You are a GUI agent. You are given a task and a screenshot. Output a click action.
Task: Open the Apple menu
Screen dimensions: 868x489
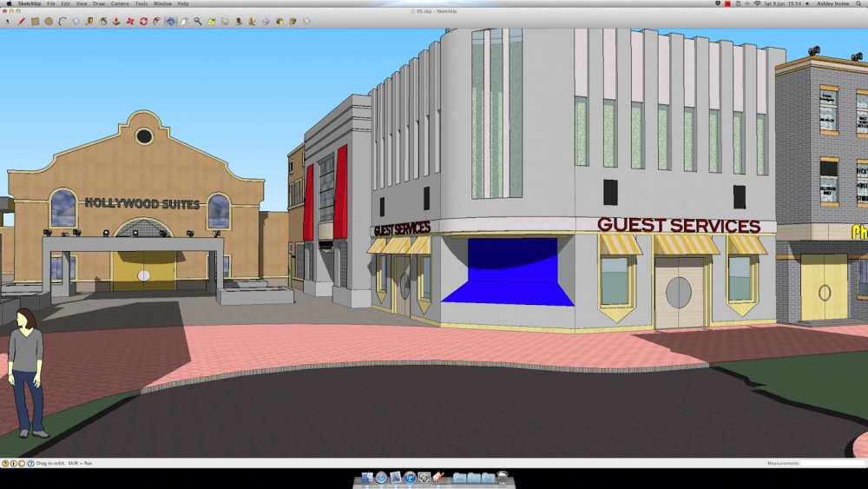[9, 3]
